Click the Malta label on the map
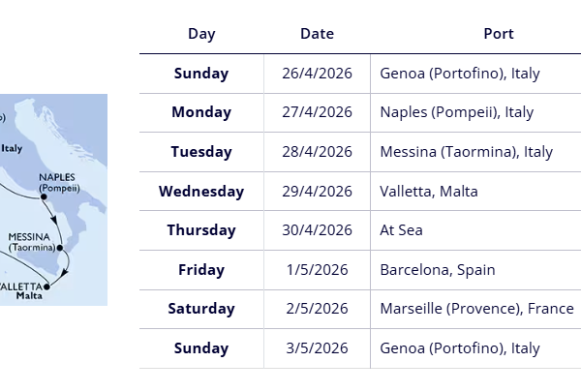581x392 pixels. pyautogui.click(x=28, y=297)
